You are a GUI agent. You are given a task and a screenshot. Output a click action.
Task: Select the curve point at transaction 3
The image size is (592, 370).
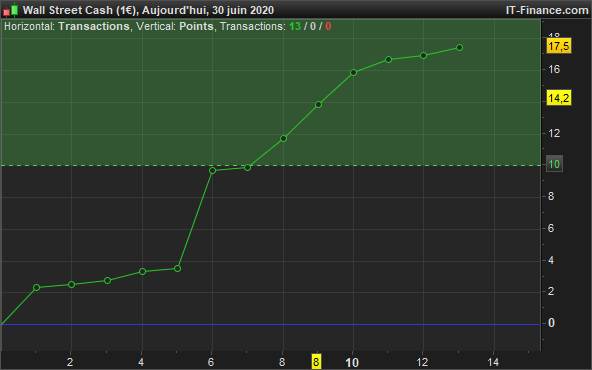(107, 281)
